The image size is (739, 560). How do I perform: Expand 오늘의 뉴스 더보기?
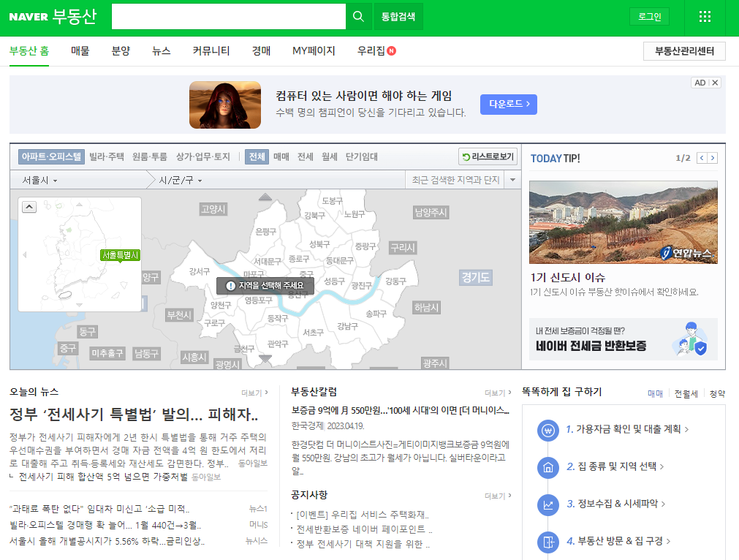click(254, 393)
